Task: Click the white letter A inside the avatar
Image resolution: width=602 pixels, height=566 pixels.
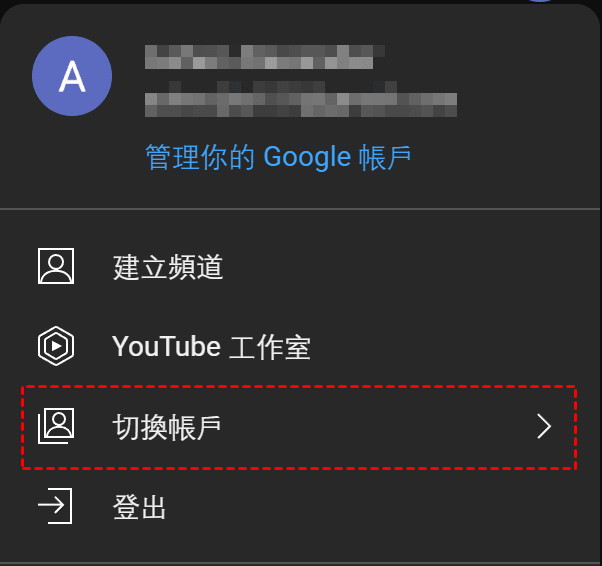Action: coord(72,77)
